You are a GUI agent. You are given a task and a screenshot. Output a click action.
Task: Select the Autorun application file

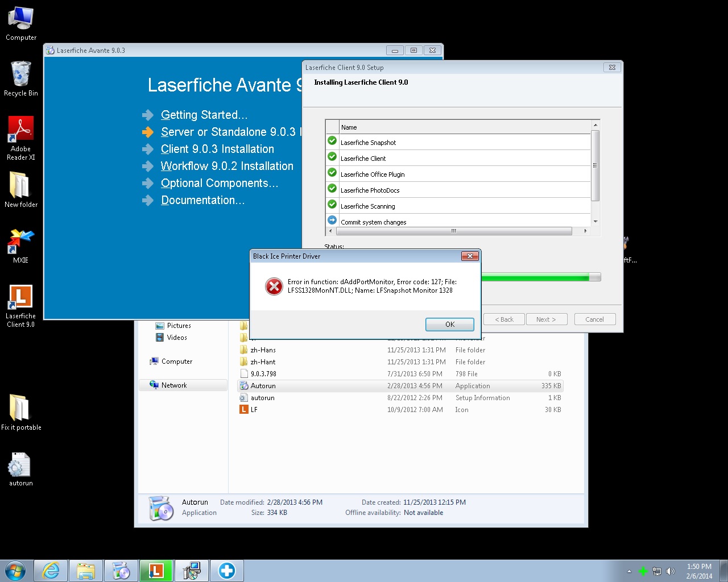coord(400,386)
